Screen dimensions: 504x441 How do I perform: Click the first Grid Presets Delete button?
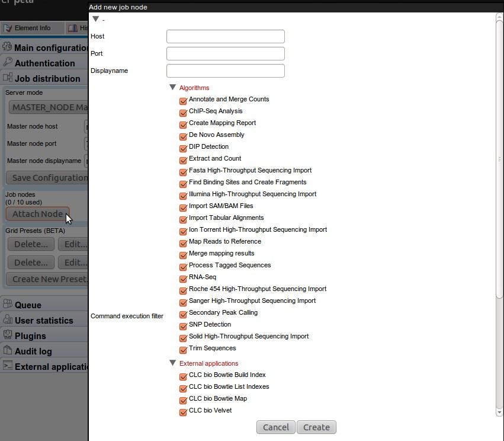[31, 244]
